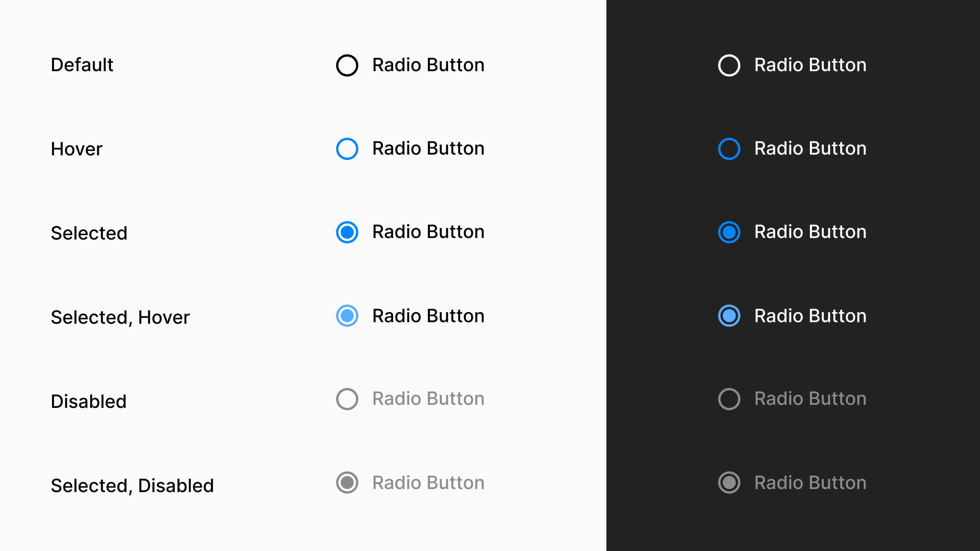Click the Selected, Disabled radio button in dark theme

[x=728, y=483]
